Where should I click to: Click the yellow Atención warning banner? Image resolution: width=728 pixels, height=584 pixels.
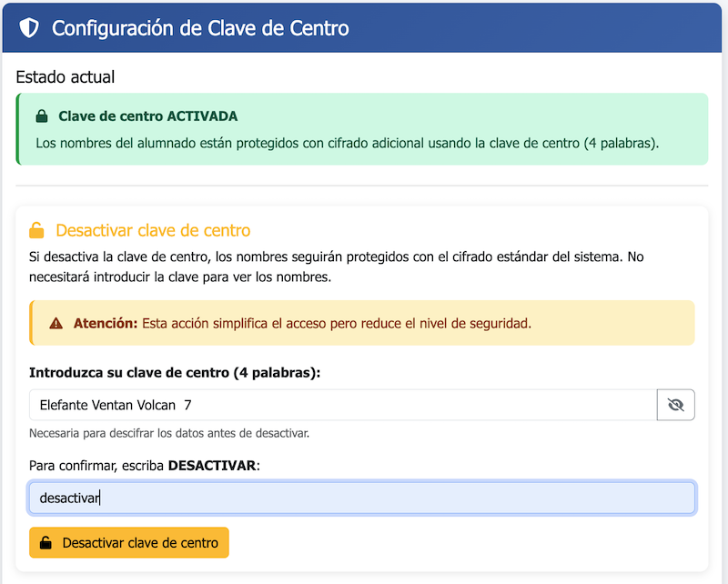[364, 322]
